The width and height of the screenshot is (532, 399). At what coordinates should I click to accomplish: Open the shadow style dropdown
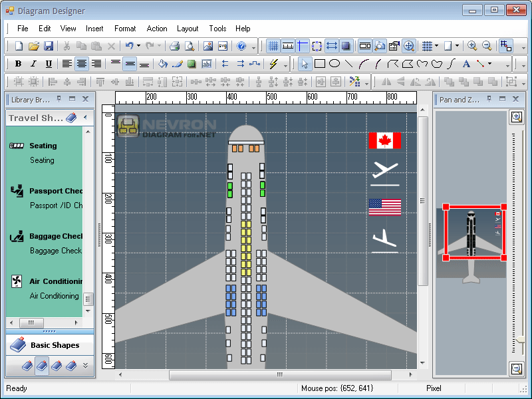(457, 46)
